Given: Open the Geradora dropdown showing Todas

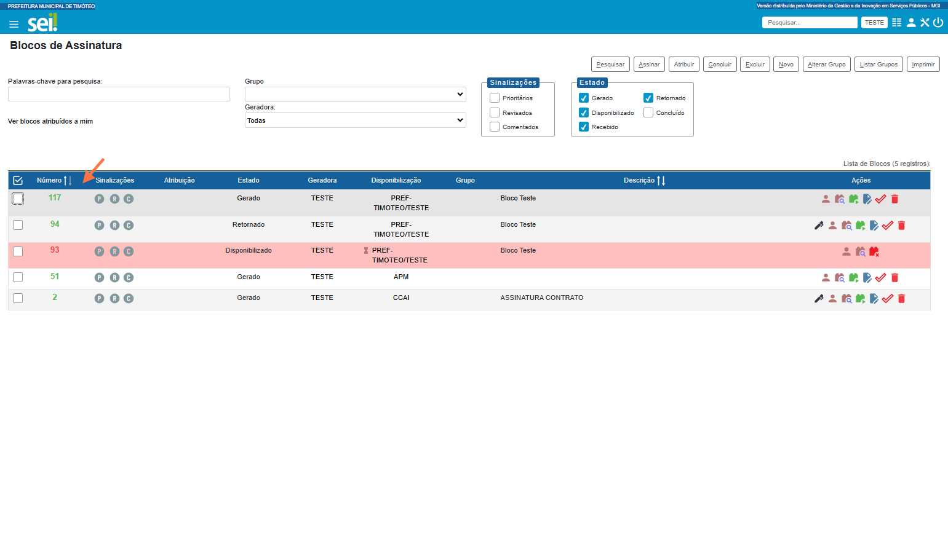Looking at the screenshot, I should (356, 120).
